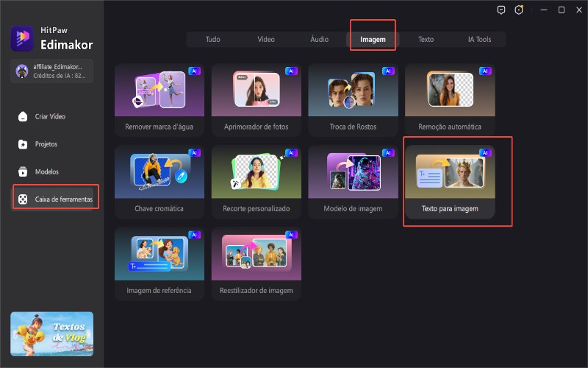Go to the Texto tab

(x=426, y=39)
